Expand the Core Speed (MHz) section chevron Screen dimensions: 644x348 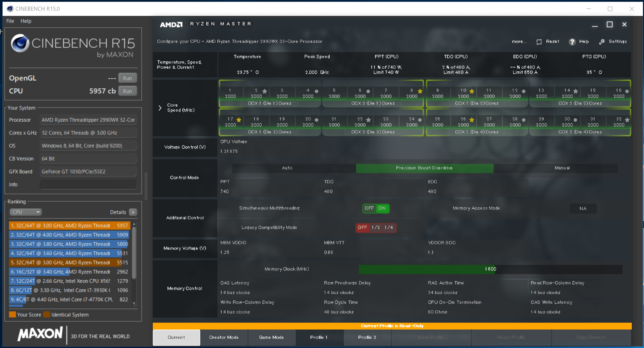click(x=160, y=108)
